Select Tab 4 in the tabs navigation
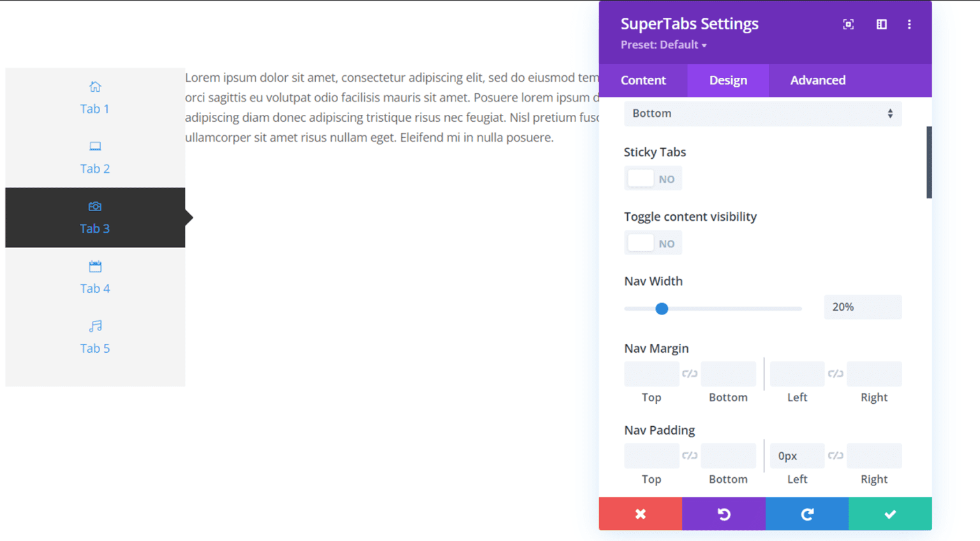The height and width of the screenshot is (541, 980). (x=94, y=288)
